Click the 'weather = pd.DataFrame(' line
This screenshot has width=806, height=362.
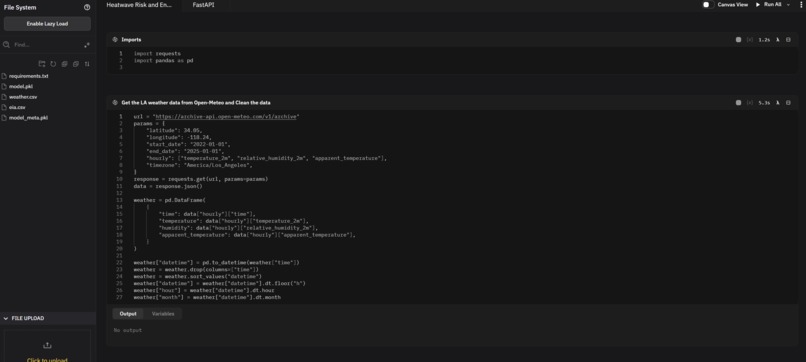click(170, 200)
